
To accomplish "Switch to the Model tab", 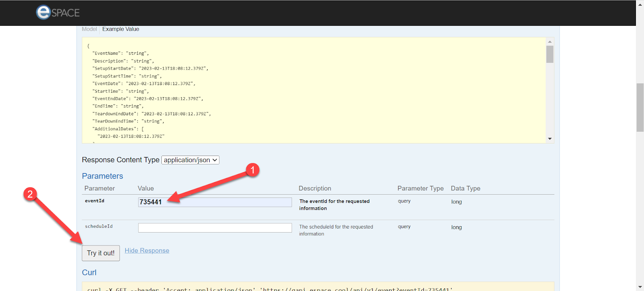I will pos(89,29).
